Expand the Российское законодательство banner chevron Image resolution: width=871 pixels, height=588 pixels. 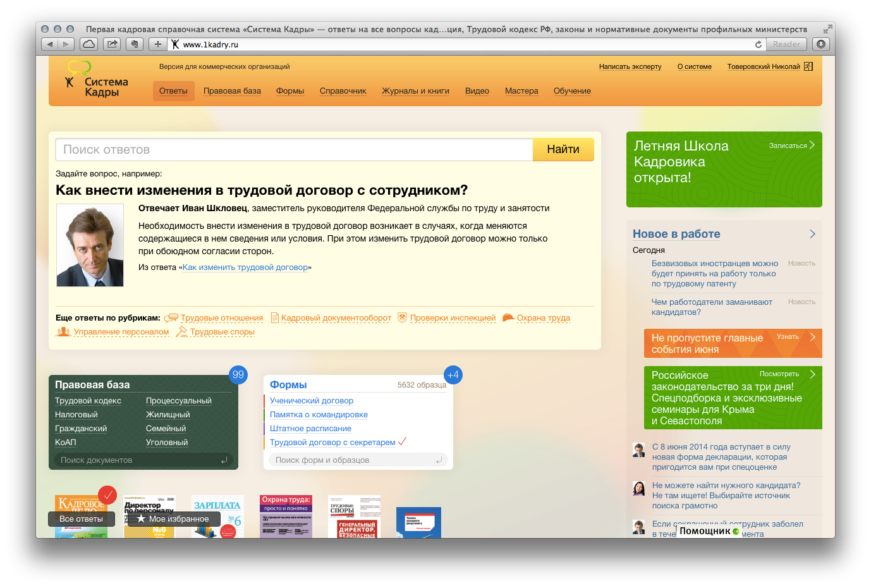click(x=812, y=374)
